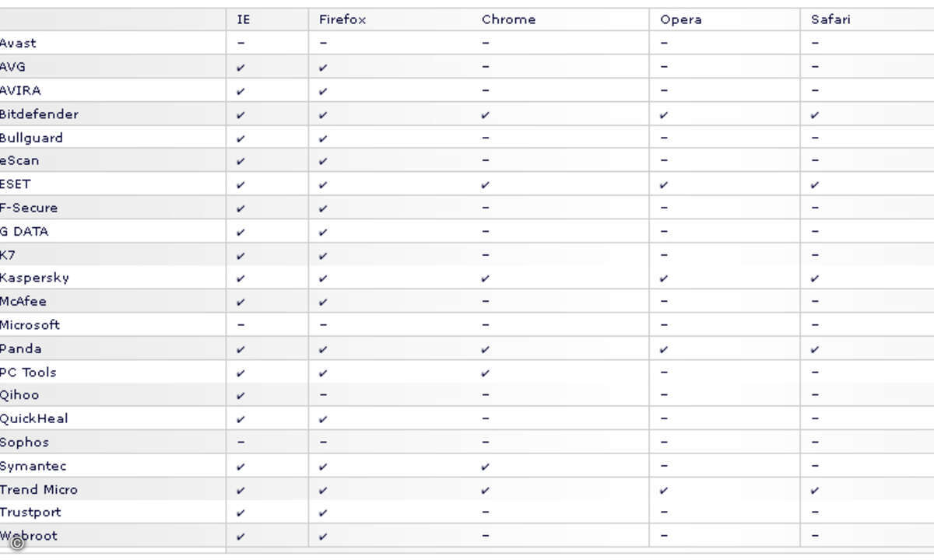Click Qihoo's IE checkmark
934x560 pixels.
pyautogui.click(x=241, y=396)
